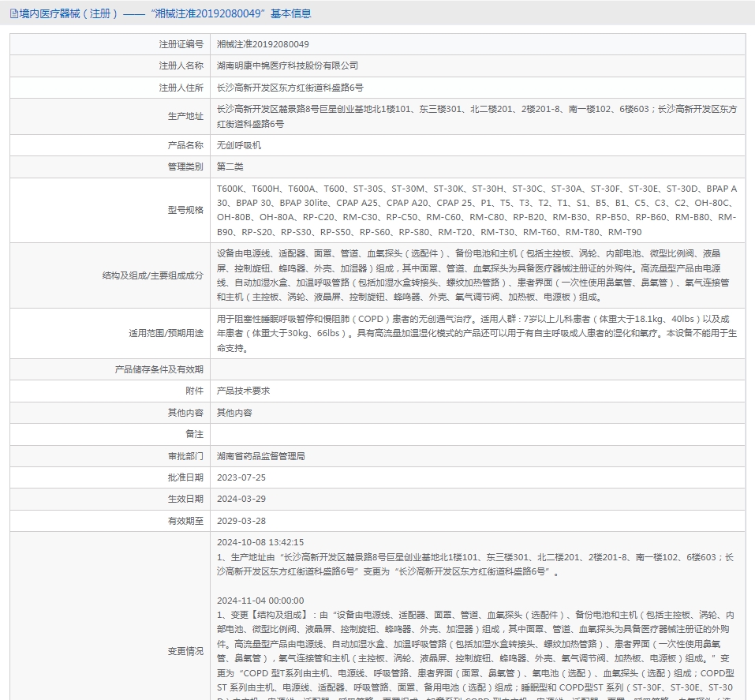Select registration number 湘械注准20192080049 value
The image size is (755, 700).
click(263, 44)
